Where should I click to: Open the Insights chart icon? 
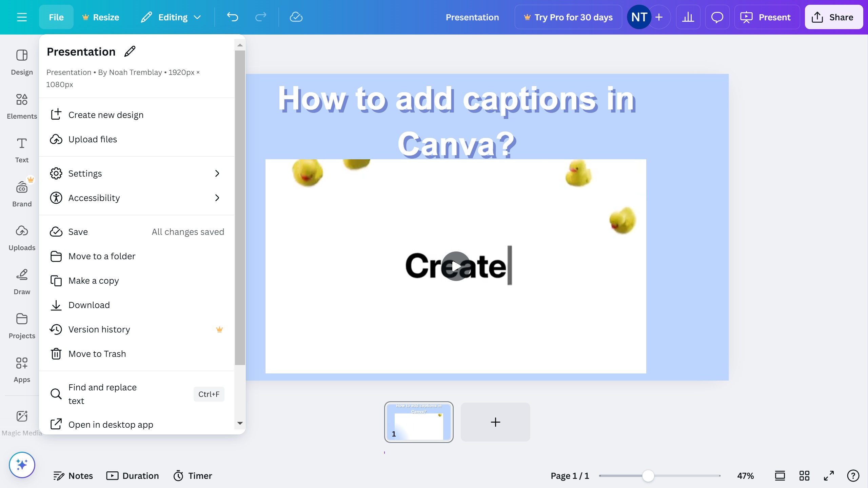pos(688,17)
